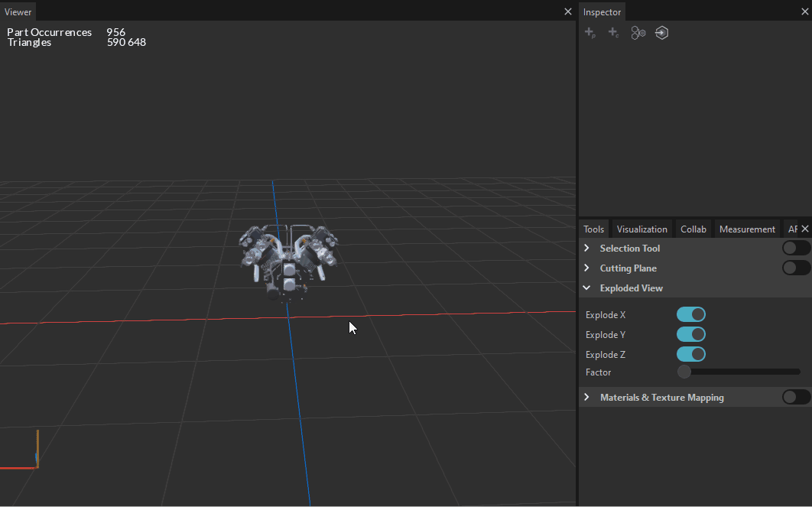
Task: Open the Measurement tab
Action: pos(746,229)
